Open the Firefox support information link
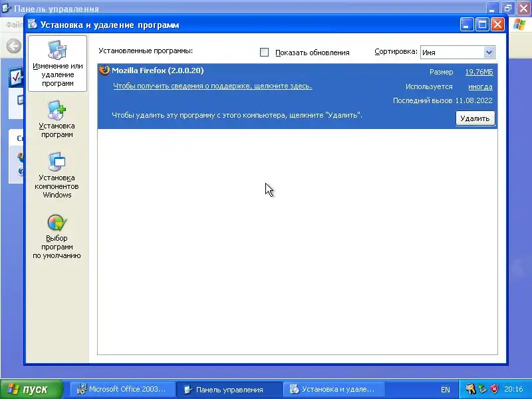This screenshot has width=532, height=399. [213, 86]
